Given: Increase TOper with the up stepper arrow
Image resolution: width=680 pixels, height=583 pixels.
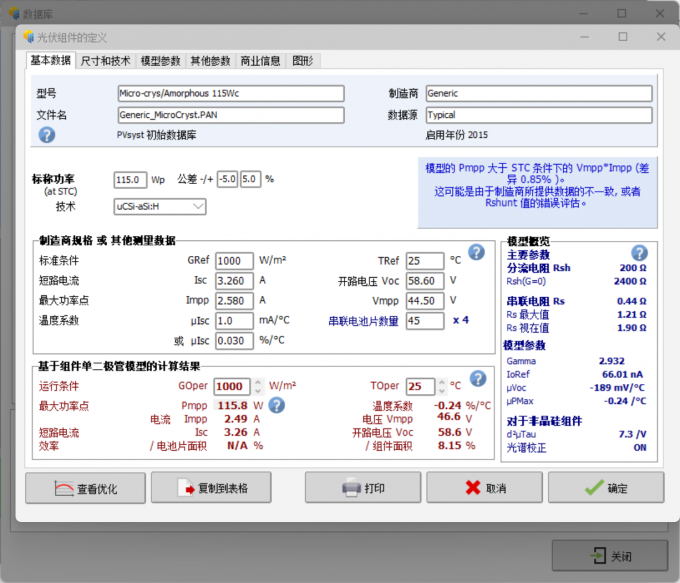Looking at the screenshot, I should (441, 382).
